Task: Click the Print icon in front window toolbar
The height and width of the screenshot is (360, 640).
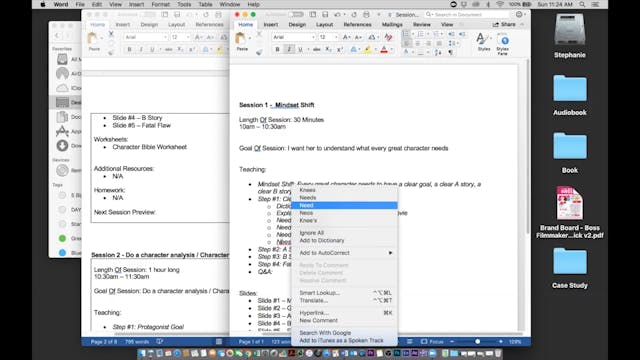Action: (366, 14)
